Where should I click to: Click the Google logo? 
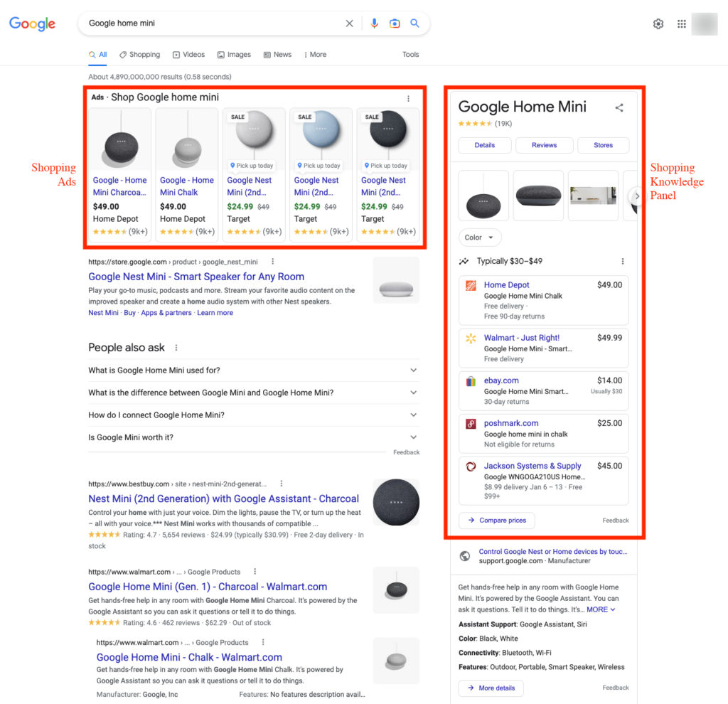click(x=32, y=23)
